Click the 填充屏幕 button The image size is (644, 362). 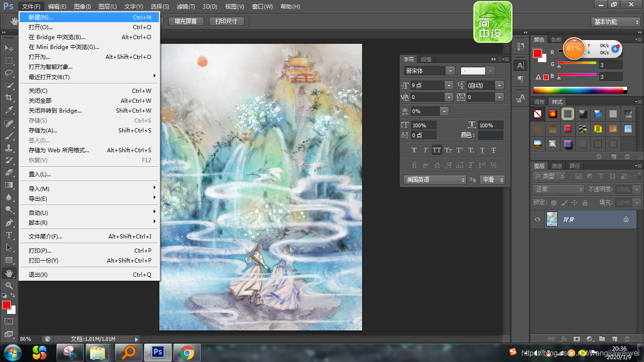pyautogui.click(x=185, y=21)
